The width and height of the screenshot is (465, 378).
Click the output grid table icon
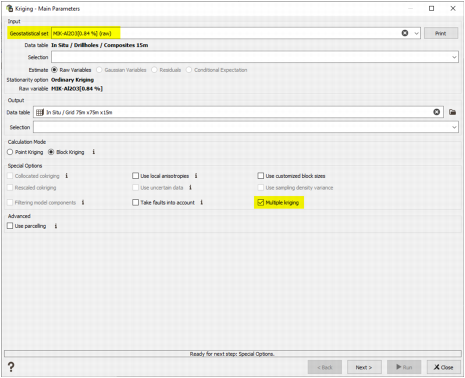40,112
